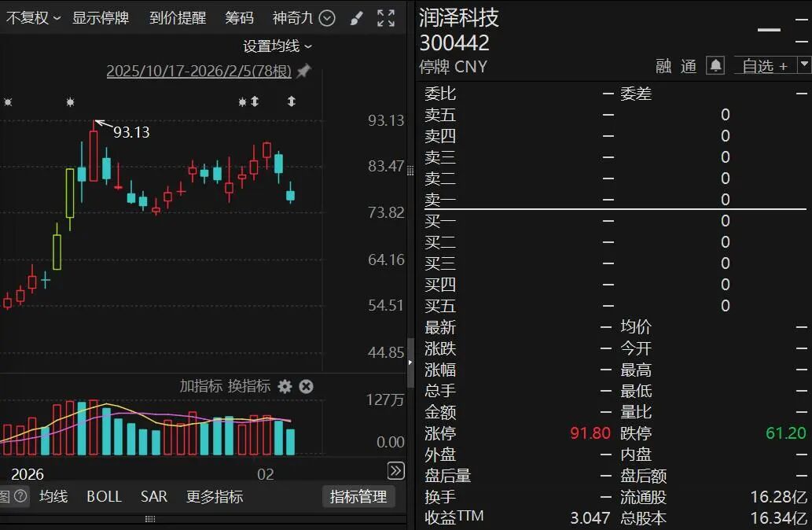Enter fullscreen chart mode
812x530 pixels.
[x=385, y=17]
